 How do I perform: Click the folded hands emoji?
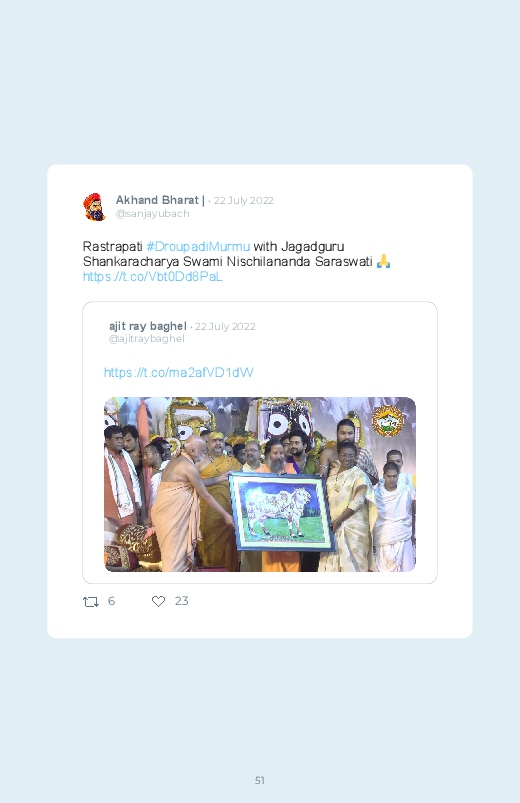click(x=383, y=262)
